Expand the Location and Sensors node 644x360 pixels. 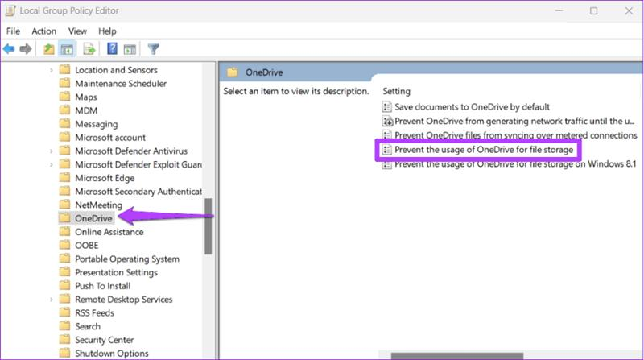52,70
